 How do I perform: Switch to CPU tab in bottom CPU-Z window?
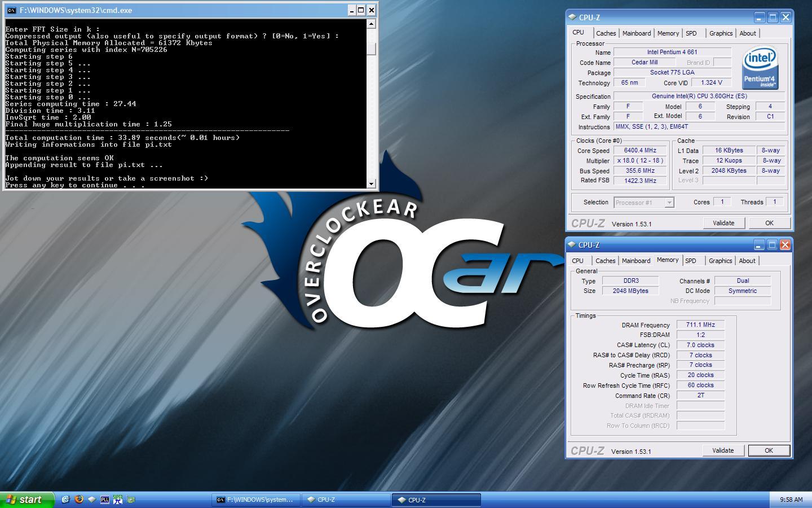pyautogui.click(x=578, y=261)
